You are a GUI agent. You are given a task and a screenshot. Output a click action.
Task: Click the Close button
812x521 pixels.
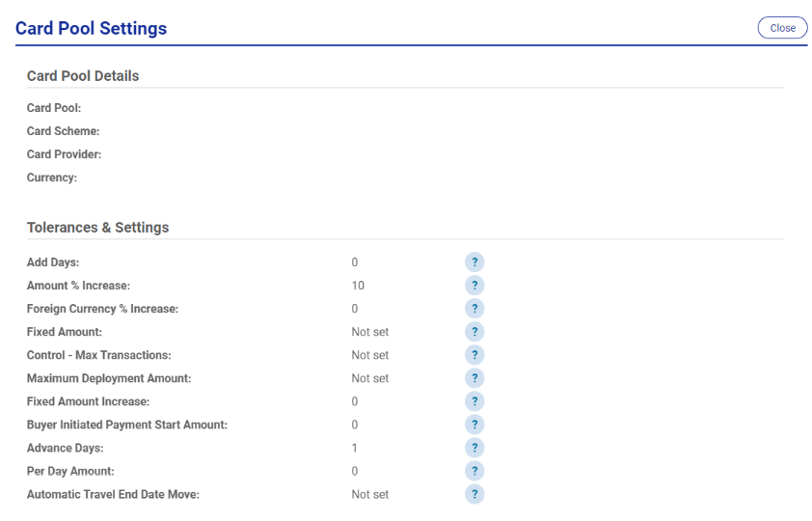pos(782,28)
